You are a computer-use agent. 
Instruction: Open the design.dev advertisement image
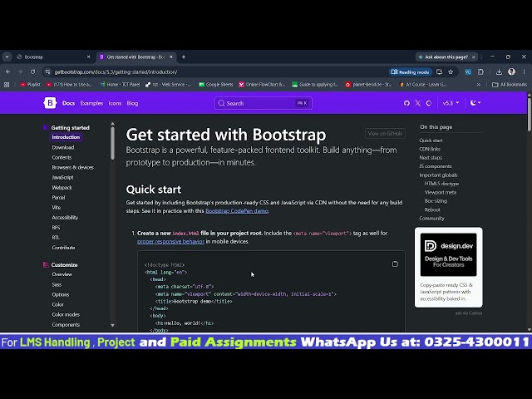pos(448,254)
